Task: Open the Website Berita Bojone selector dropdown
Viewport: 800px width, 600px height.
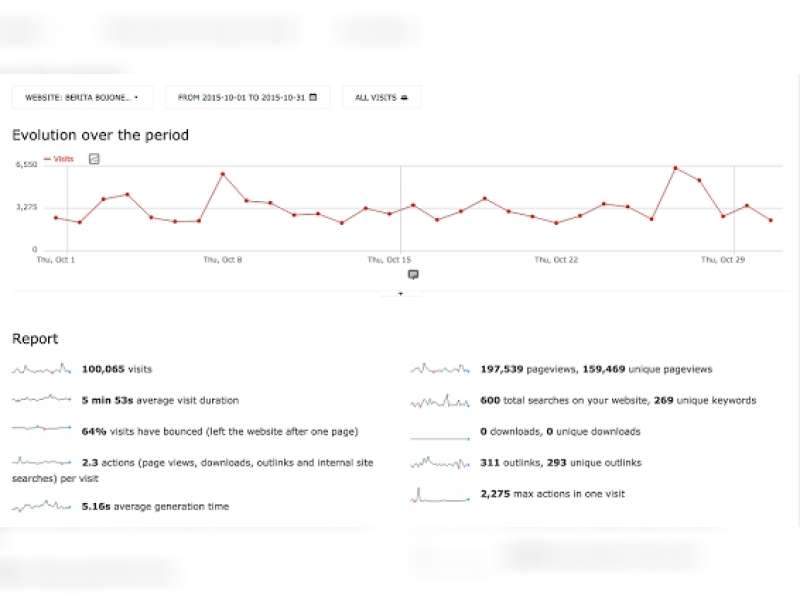Action: [x=81, y=97]
